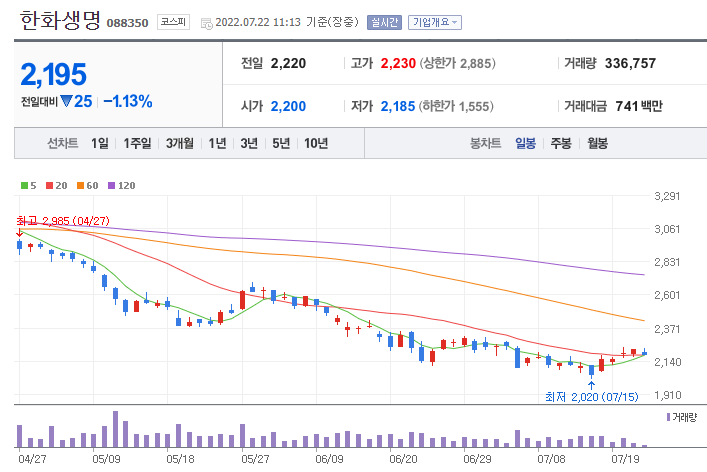This screenshot has height=472, width=707.
Task: Select the 3년 line chart period
Action: click(249, 143)
